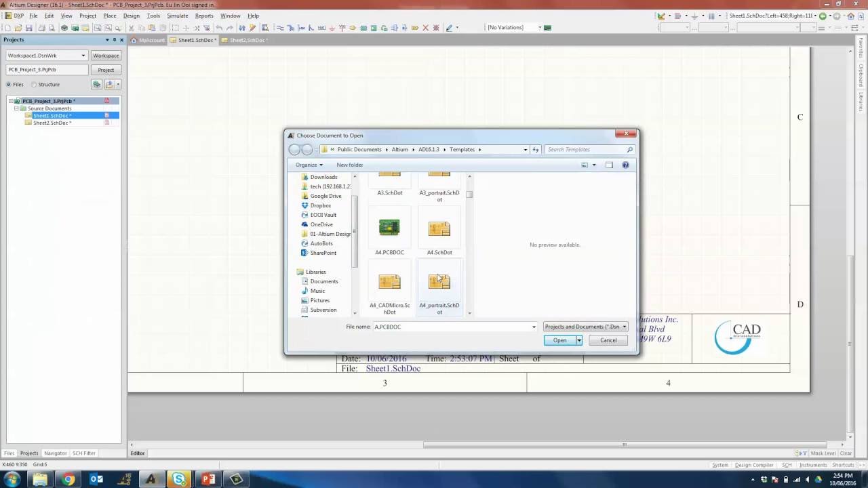The width and height of the screenshot is (868, 488).
Task: Click OneDrive in the navigation pane
Action: [x=321, y=224]
